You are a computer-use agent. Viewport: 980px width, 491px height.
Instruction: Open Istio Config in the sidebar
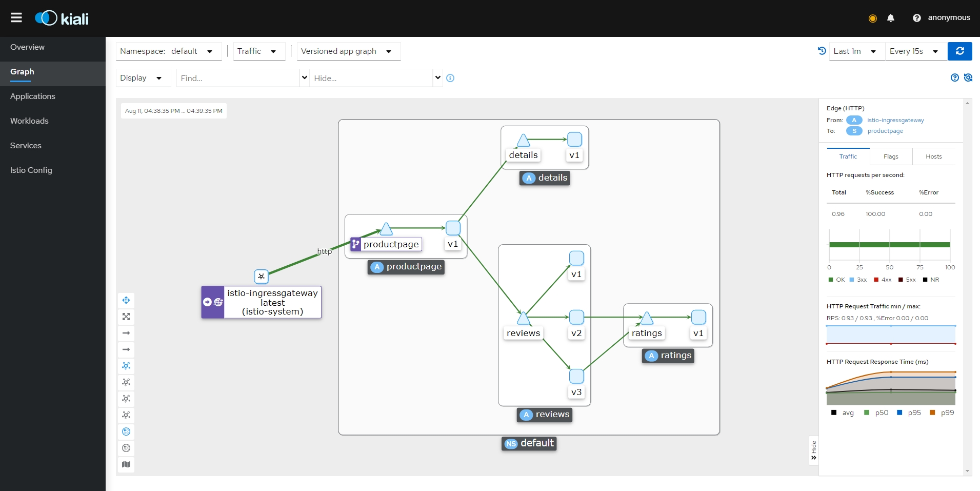pos(31,170)
